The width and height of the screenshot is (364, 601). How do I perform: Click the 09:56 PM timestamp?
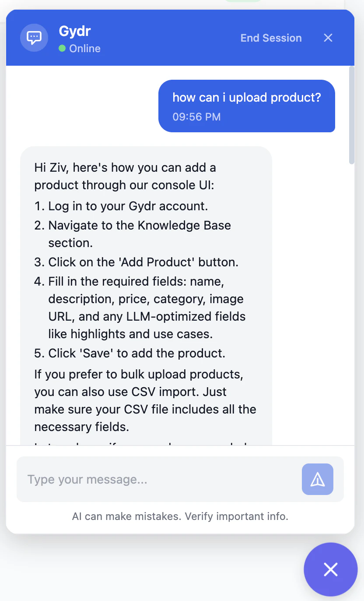click(196, 117)
